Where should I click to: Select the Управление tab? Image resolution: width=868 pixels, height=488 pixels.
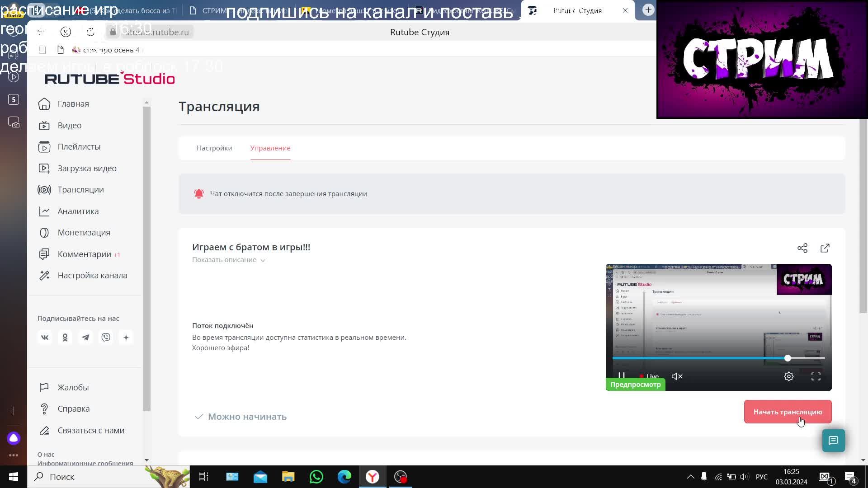tap(270, 148)
